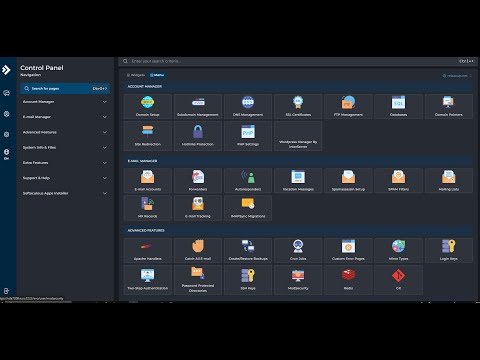Open FTP Management
The width and height of the screenshot is (480, 360).
pos(348,106)
